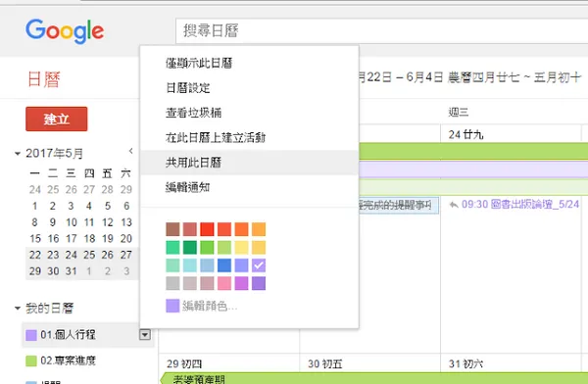Select day 15 in the mini calendar
588x384 pixels.
35,238
